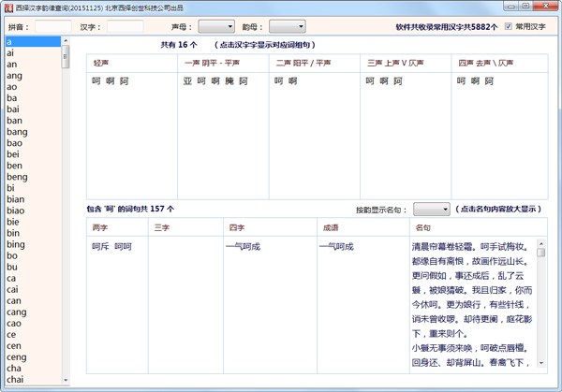Click the pinyin list scroll-up arrow

pyautogui.click(x=66, y=40)
